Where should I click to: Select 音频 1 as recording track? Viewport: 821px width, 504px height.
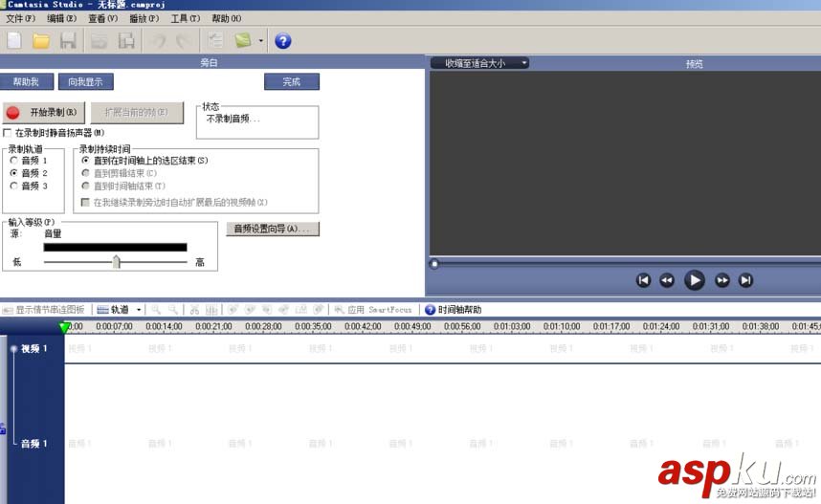pyautogui.click(x=14, y=160)
